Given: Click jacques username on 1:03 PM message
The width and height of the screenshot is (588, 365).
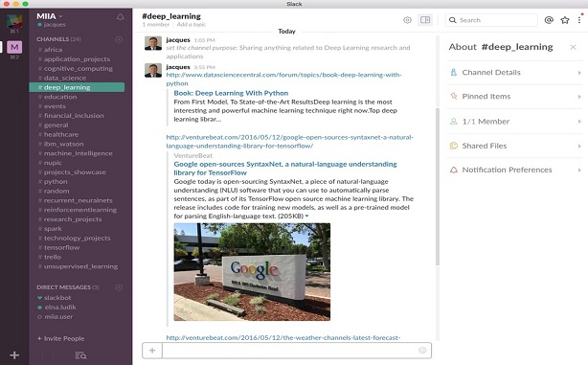Looking at the screenshot, I should point(178,40).
